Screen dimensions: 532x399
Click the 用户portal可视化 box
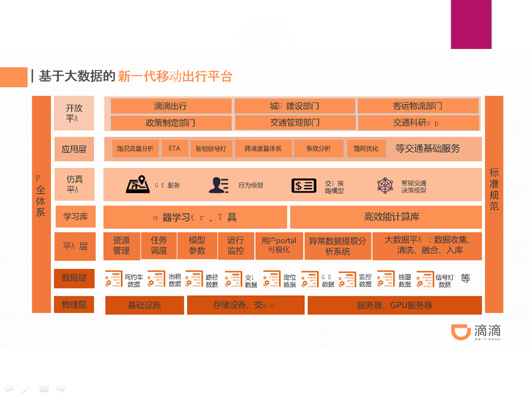click(279, 246)
